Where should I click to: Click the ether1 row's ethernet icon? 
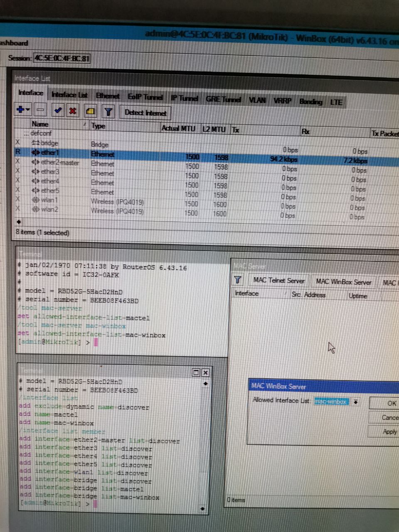tap(36, 152)
